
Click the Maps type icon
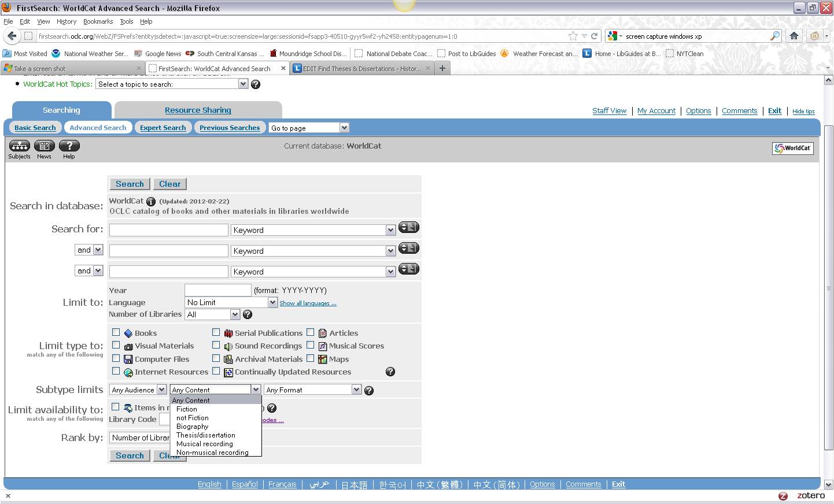point(323,360)
